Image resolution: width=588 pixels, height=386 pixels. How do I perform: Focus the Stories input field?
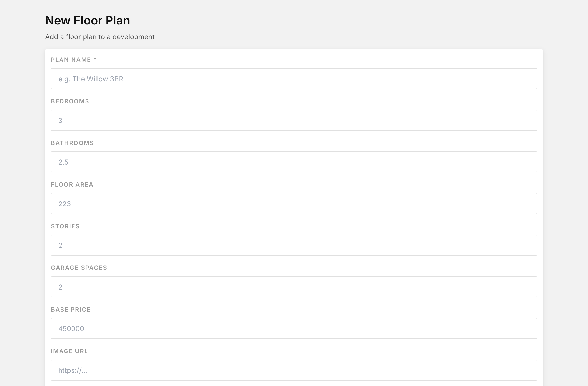click(x=294, y=245)
